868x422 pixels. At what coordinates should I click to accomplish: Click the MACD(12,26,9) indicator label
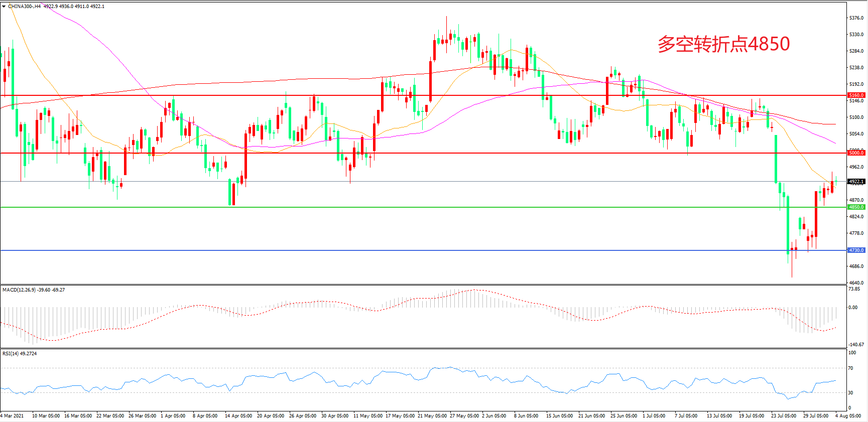pos(19,290)
